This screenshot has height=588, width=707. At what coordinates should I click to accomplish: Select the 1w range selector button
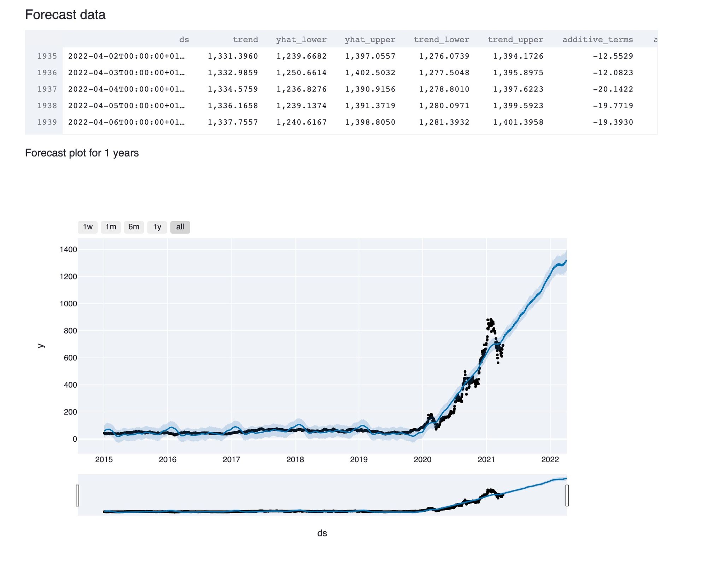87,227
